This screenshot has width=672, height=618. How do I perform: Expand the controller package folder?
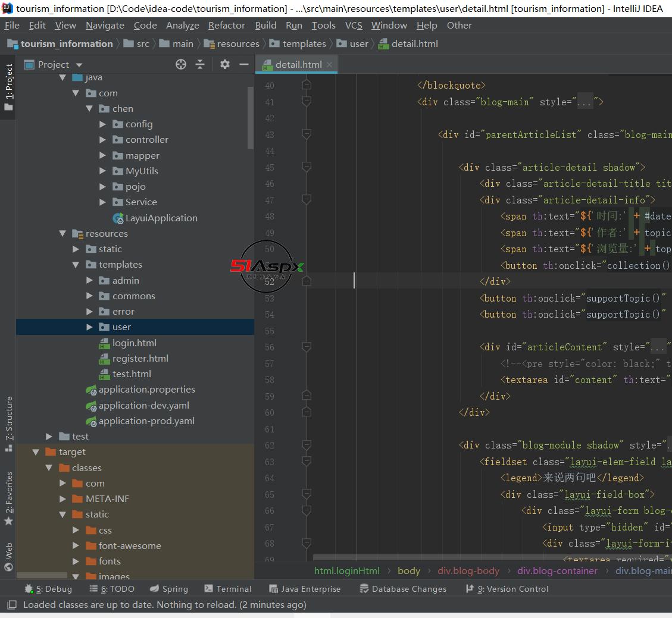102,140
